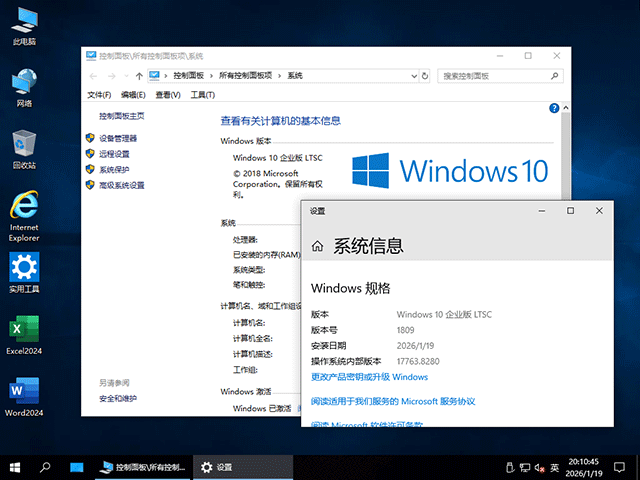Click the scroll up arrow in Control Panel

[x=566, y=108]
